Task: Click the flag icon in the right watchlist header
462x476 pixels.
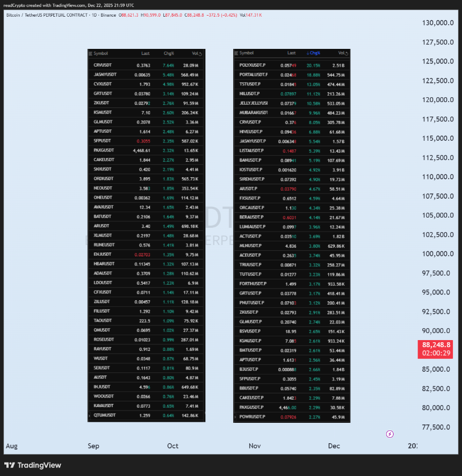Action: (236, 53)
